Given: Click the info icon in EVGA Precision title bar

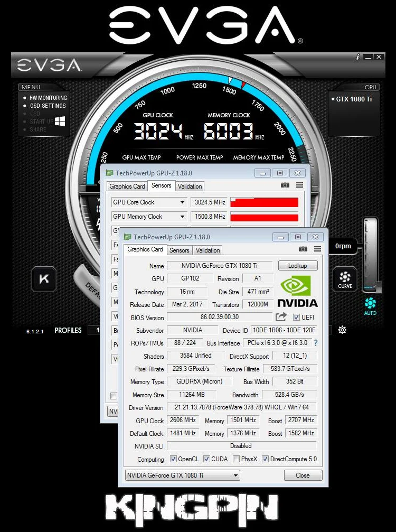Looking at the screenshot, I should pyautogui.click(x=357, y=57).
